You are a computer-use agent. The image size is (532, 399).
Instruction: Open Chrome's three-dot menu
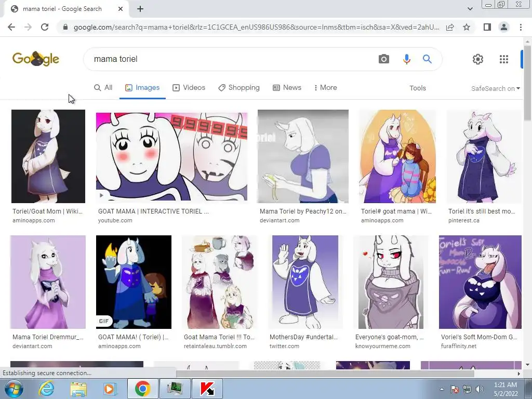[x=521, y=27]
